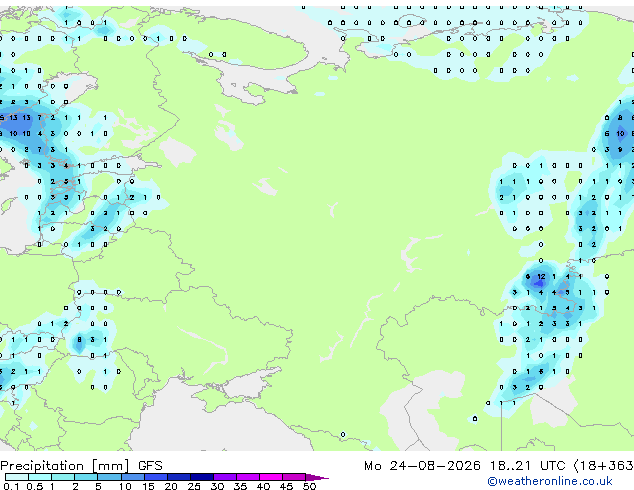Screen dimensions: 634x490
Task: Select the 'GFS' model label
Action: tap(150, 466)
